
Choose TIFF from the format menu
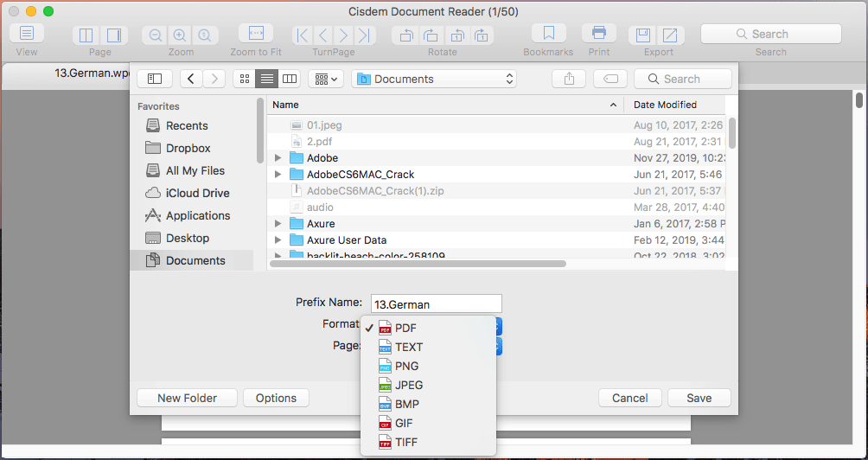(427, 442)
